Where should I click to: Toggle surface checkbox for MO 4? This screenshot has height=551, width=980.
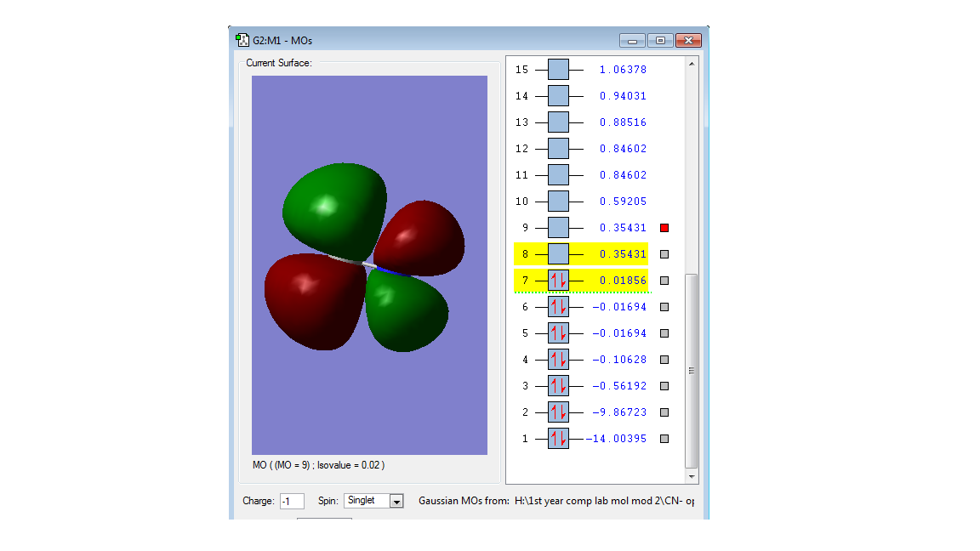point(664,360)
